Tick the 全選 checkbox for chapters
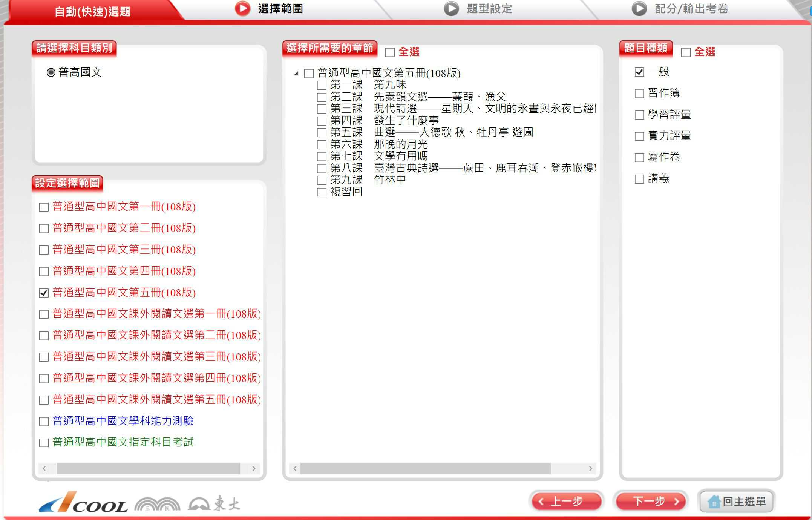The width and height of the screenshot is (812, 520). pyautogui.click(x=390, y=52)
